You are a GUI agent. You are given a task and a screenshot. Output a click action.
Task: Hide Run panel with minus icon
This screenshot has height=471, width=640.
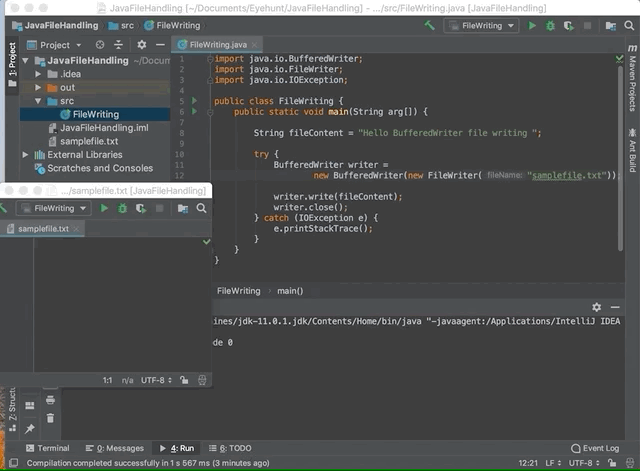tap(615, 307)
